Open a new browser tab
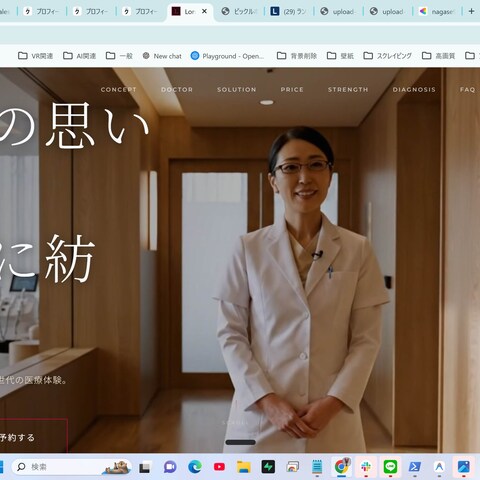This screenshot has width=480, height=480. [x=471, y=11]
